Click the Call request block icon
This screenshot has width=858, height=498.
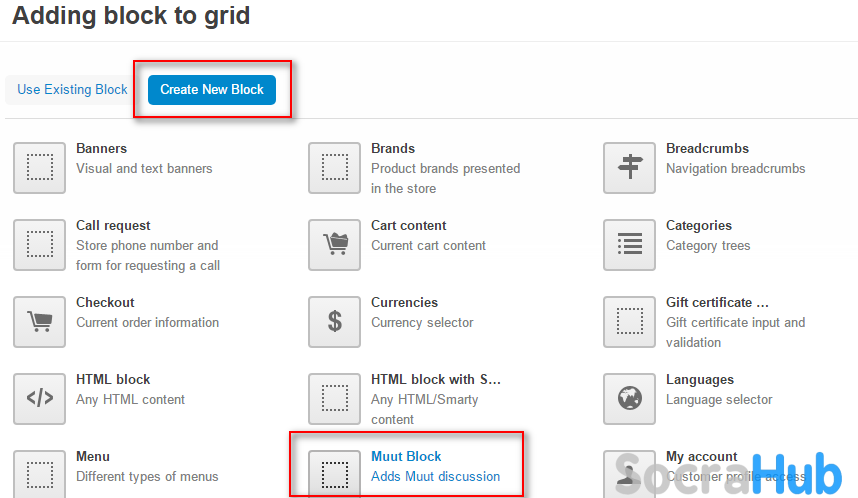pos(39,245)
